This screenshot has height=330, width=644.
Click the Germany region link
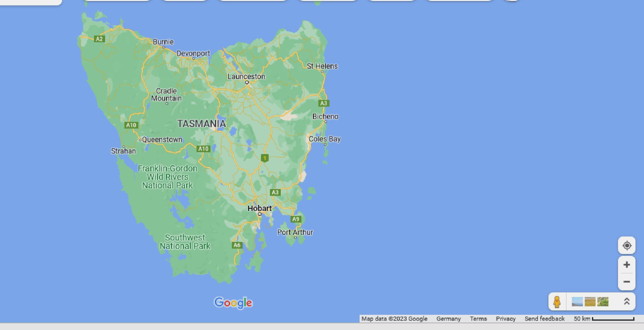click(x=448, y=319)
